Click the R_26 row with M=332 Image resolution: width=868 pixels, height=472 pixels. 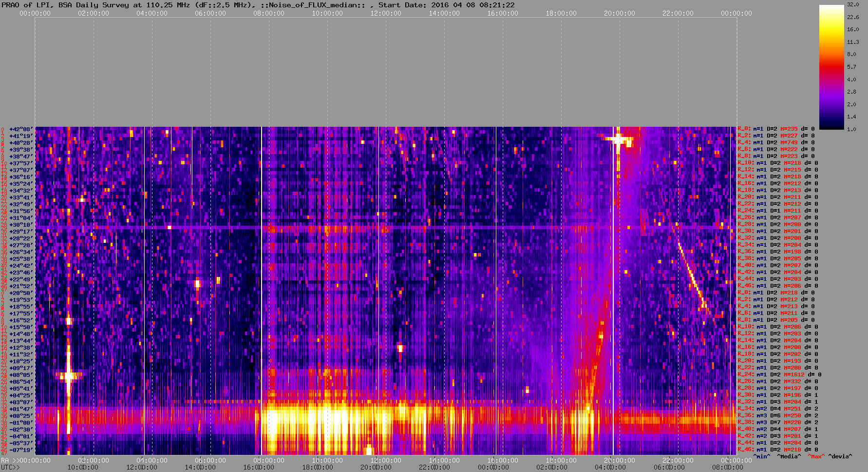point(778,382)
